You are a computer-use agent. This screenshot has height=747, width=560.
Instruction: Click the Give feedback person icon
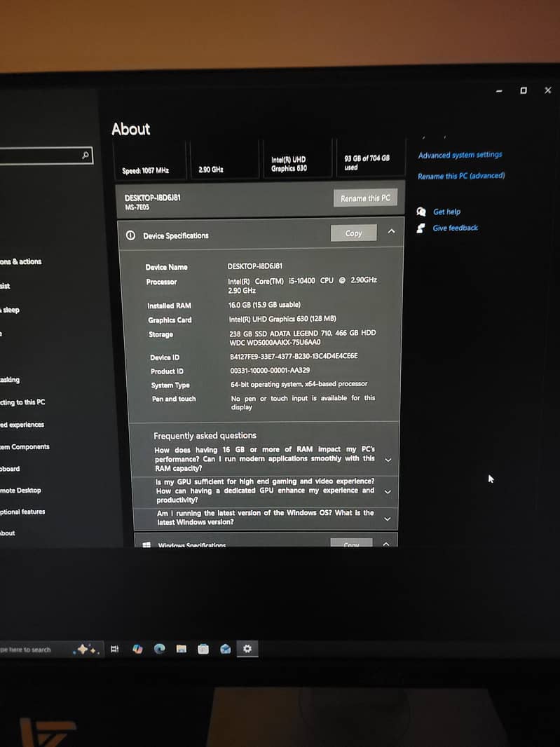421,228
